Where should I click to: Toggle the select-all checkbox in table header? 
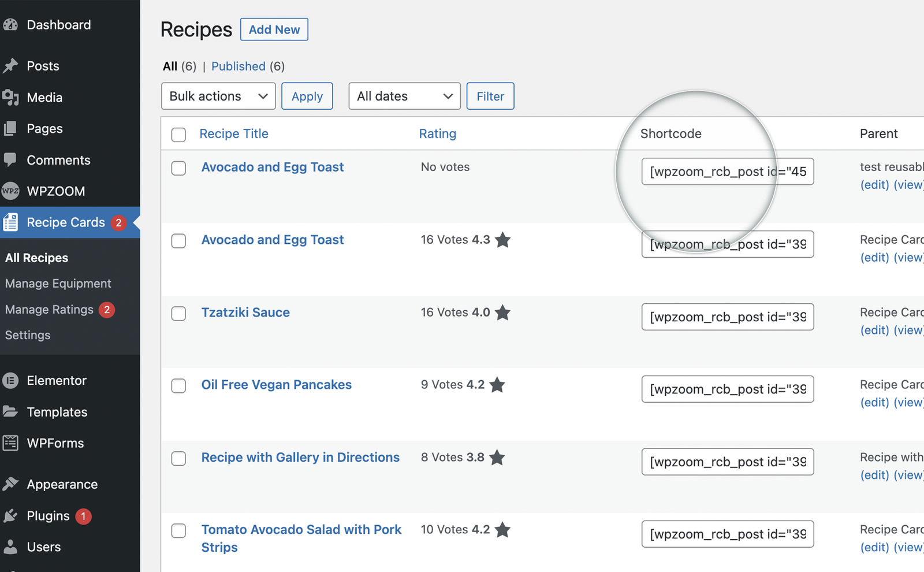tap(178, 135)
